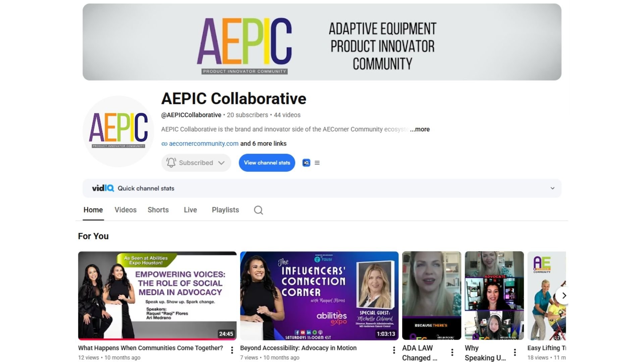
Task: Click the '20 subscribers' text
Action: click(x=248, y=115)
